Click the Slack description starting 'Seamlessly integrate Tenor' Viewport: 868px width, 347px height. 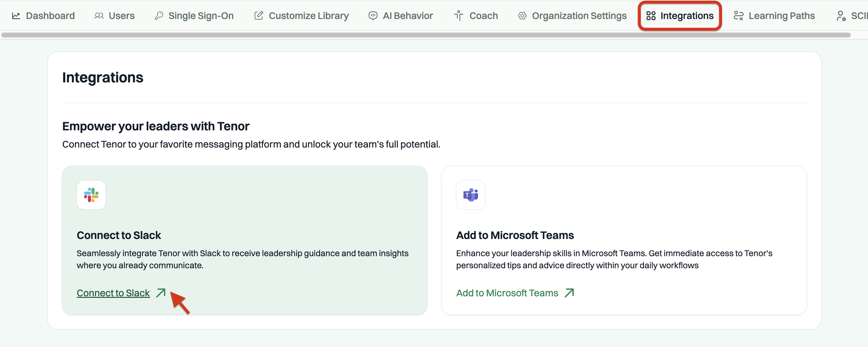243,259
